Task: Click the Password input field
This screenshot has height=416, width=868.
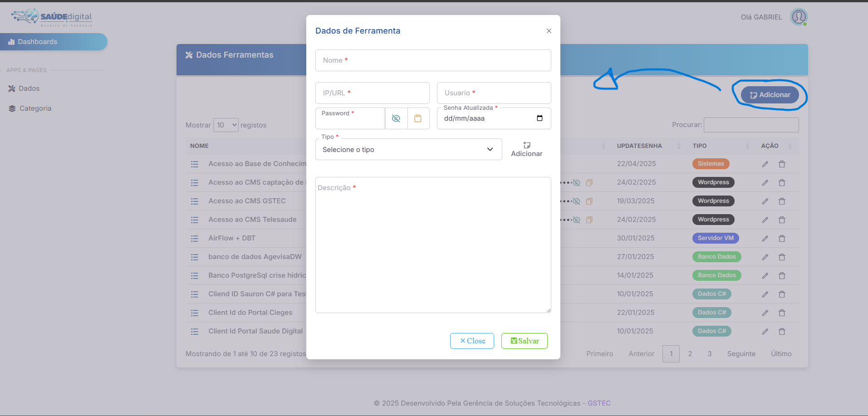Action: pos(350,118)
